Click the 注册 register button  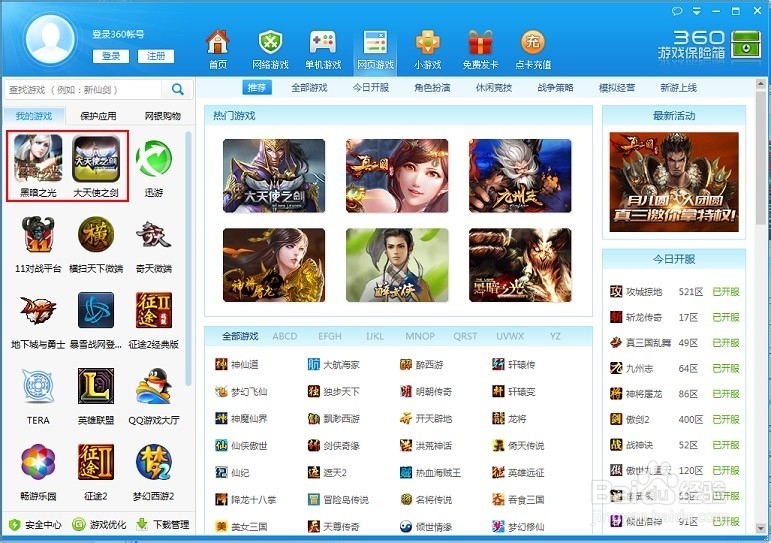click(x=156, y=56)
